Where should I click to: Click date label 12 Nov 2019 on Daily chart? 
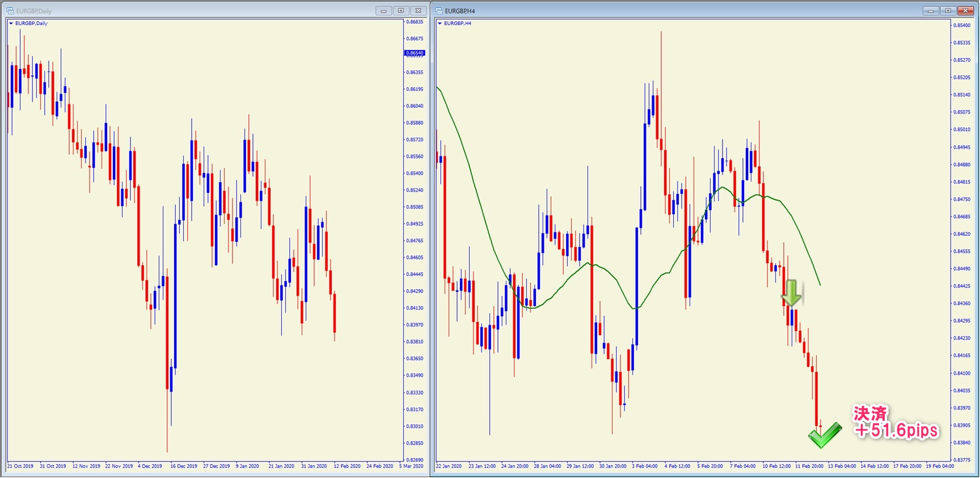(x=86, y=466)
